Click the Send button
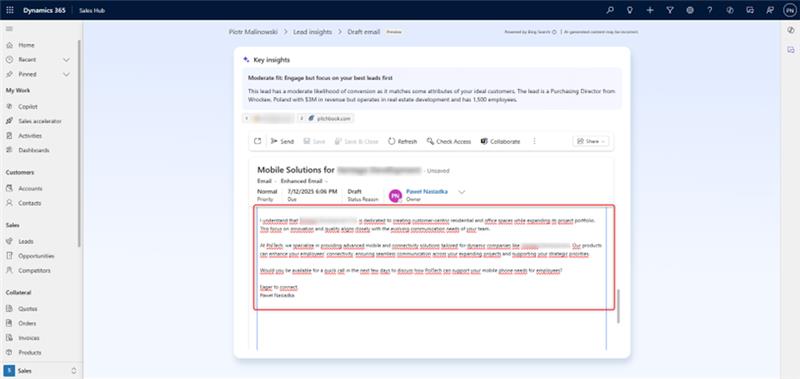The height and width of the screenshot is (379, 800). click(282, 141)
